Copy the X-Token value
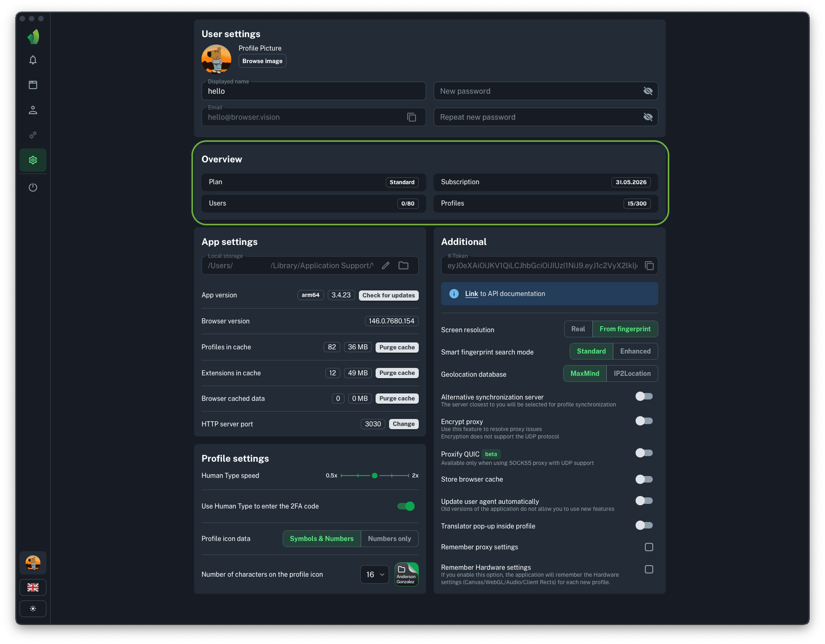Screen dimensions: 825x644 coord(649,266)
